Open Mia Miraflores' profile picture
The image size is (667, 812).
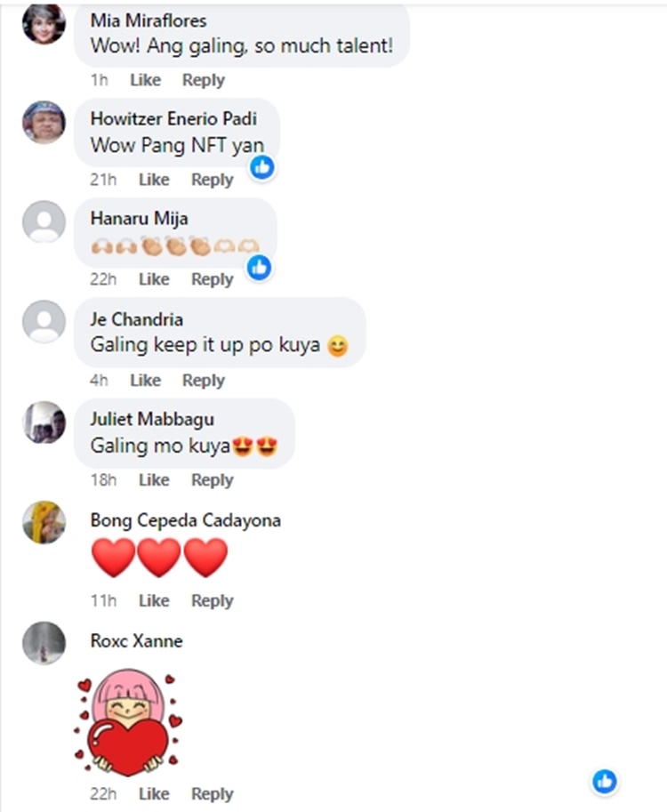click(x=44, y=23)
